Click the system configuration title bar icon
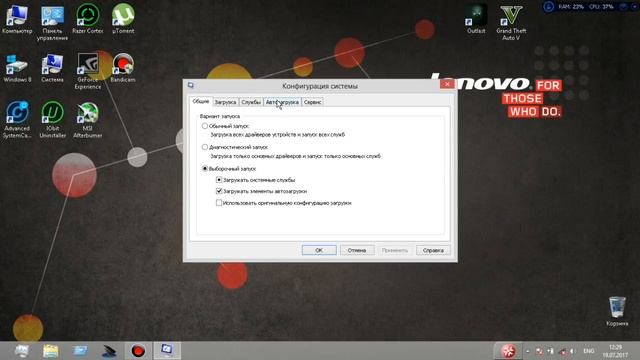Image resolution: width=640 pixels, height=360 pixels. (x=191, y=85)
